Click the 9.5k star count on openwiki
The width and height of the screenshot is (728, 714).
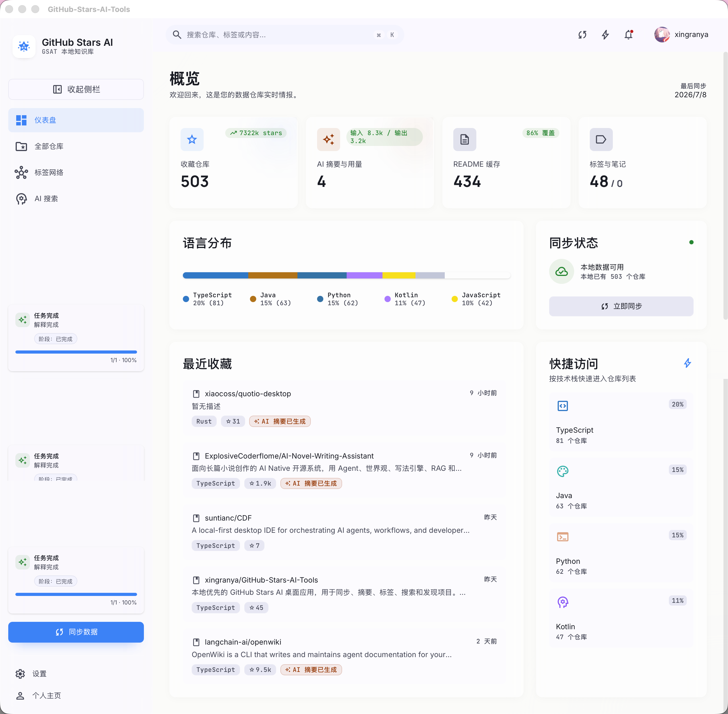260,670
